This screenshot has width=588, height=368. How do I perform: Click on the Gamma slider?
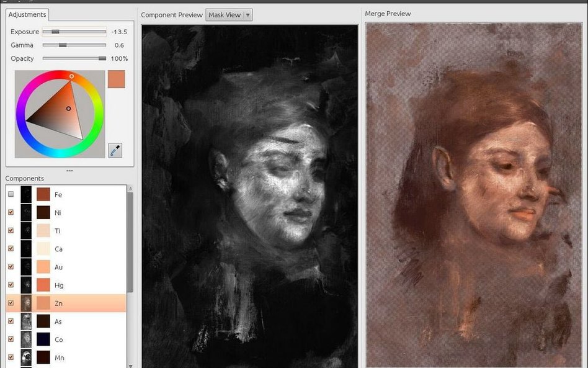pos(74,45)
